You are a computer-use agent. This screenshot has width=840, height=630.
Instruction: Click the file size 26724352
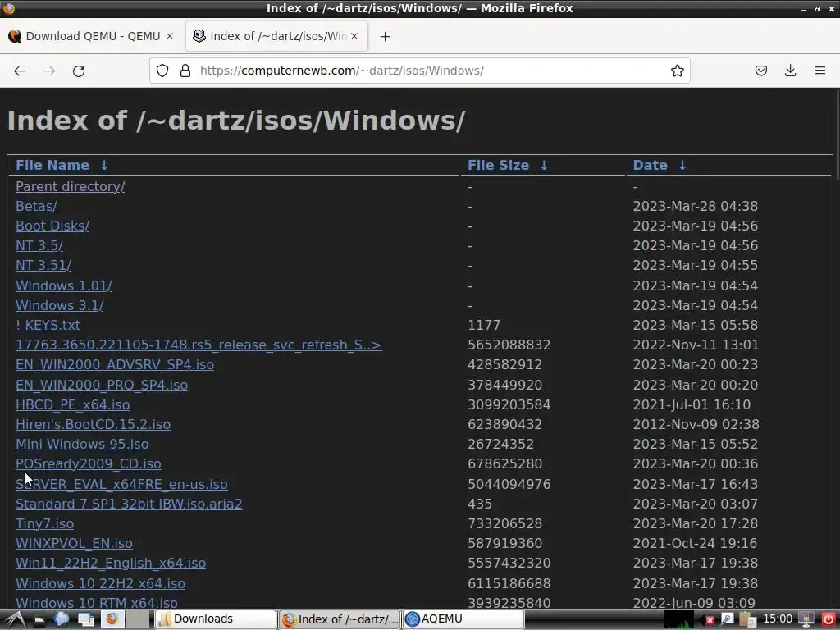500,444
